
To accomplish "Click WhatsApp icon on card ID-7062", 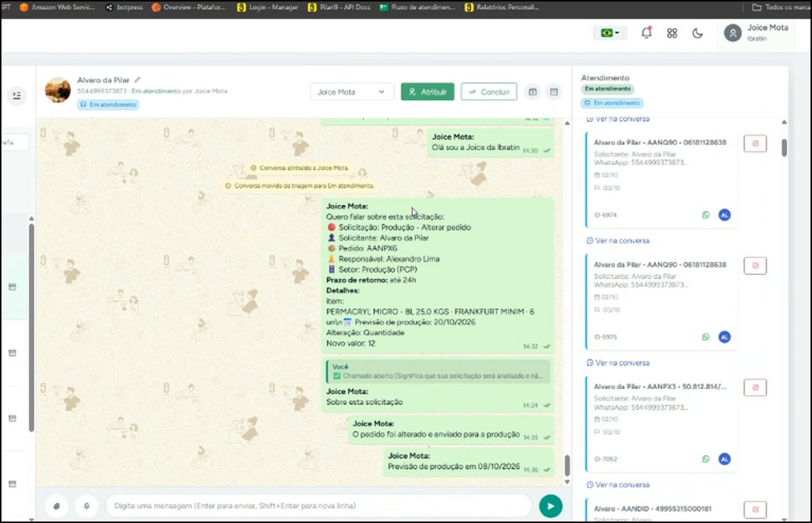I will [705, 459].
